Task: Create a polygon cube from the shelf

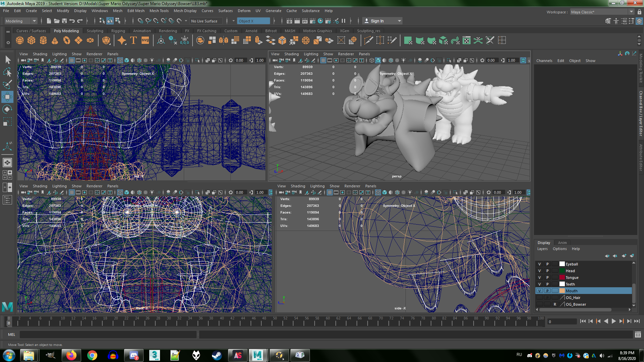Action: (x=32, y=41)
